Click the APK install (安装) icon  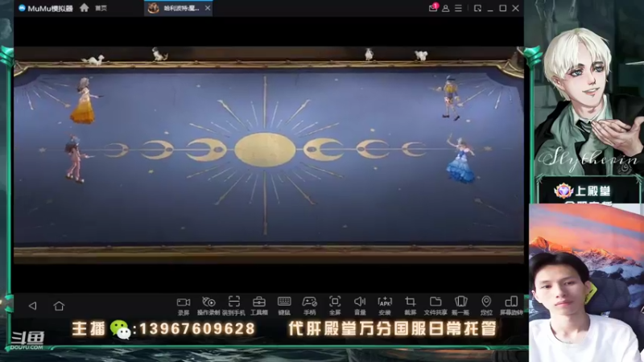385,306
